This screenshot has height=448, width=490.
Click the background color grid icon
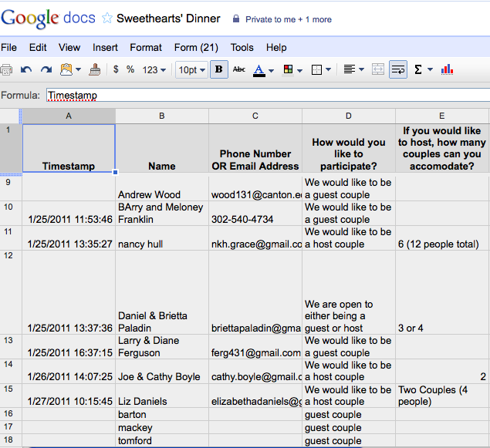click(x=288, y=69)
